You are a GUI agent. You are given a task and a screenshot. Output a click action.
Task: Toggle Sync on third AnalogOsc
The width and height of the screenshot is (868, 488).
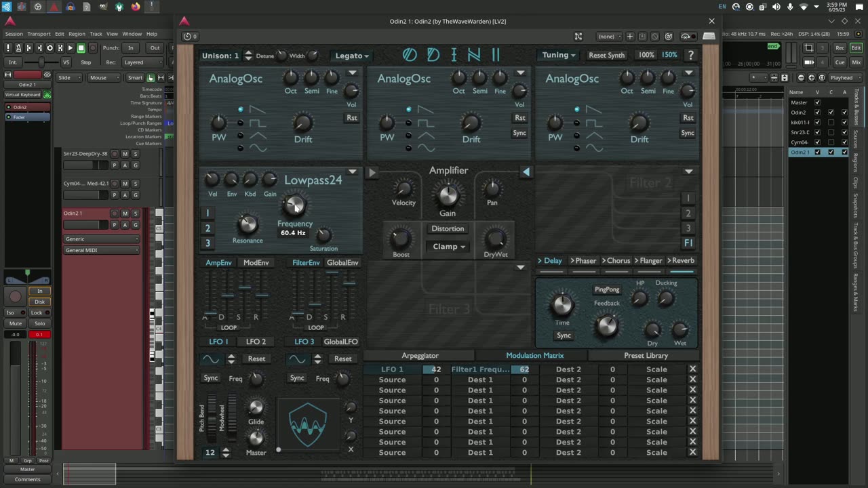(688, 133)
